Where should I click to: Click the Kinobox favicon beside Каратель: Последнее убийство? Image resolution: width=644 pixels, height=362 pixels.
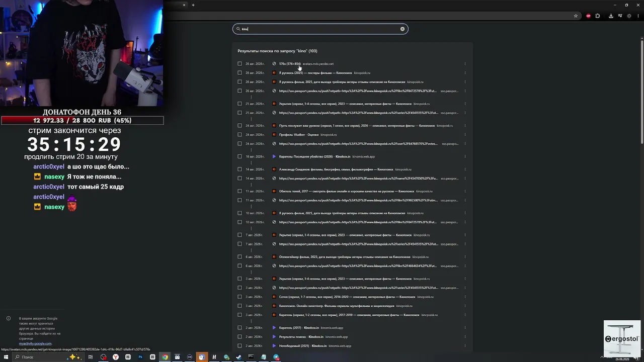click(274, 156)
